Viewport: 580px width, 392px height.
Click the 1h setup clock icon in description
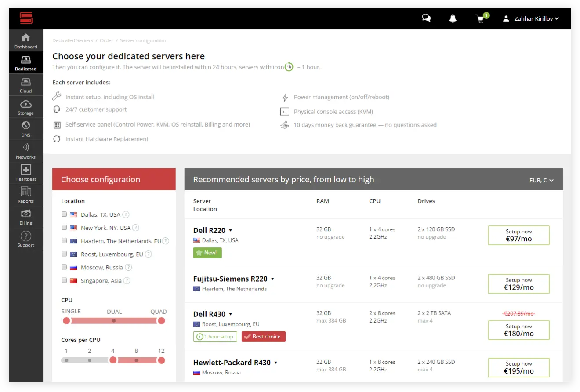289,67
